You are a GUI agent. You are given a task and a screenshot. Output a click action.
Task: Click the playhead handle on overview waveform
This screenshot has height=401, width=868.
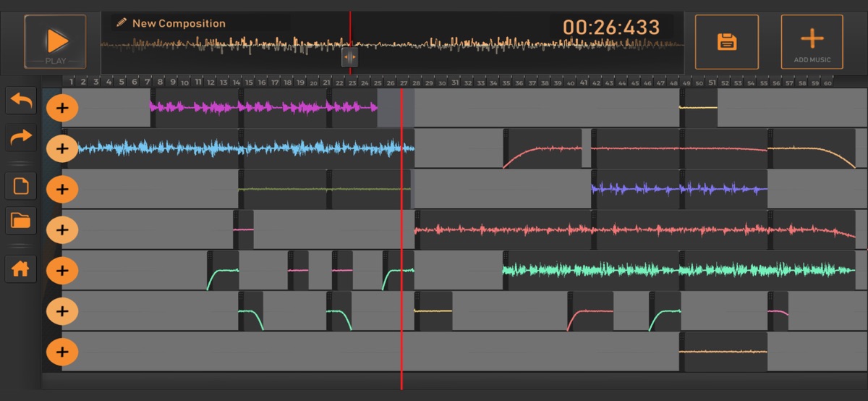pyautogui.click(x=349, y=57)
